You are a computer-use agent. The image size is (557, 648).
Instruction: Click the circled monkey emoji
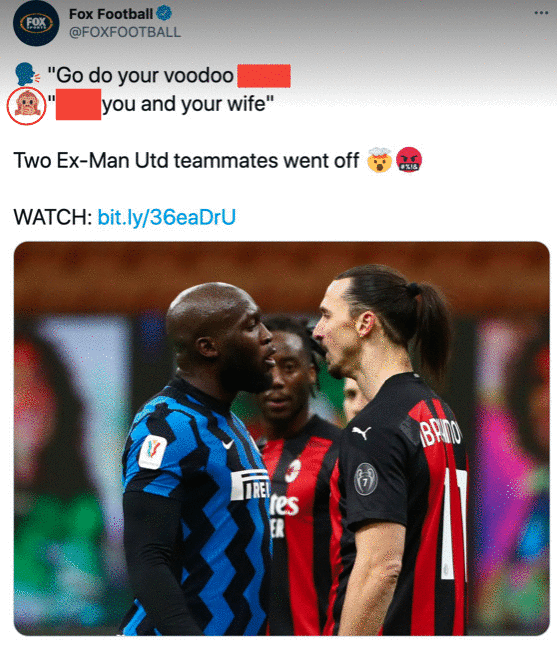26,106
